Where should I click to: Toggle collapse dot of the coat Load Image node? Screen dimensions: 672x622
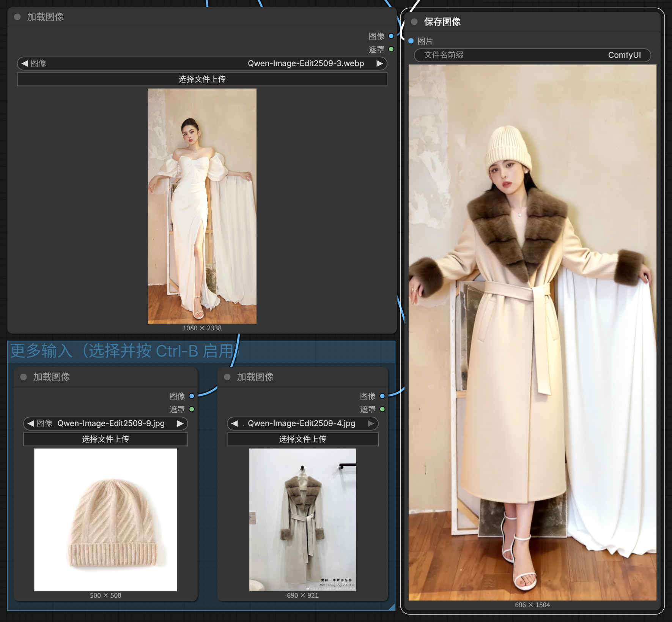pos(227,377)
